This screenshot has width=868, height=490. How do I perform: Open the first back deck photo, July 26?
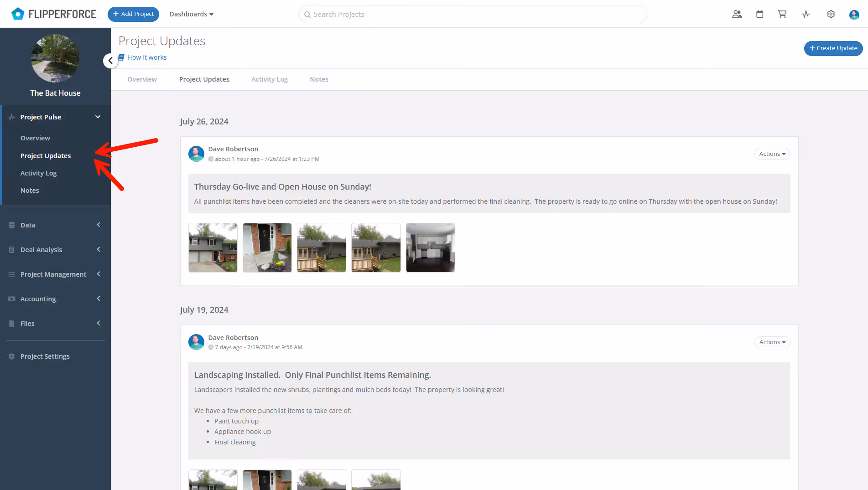tap(322, 248)
